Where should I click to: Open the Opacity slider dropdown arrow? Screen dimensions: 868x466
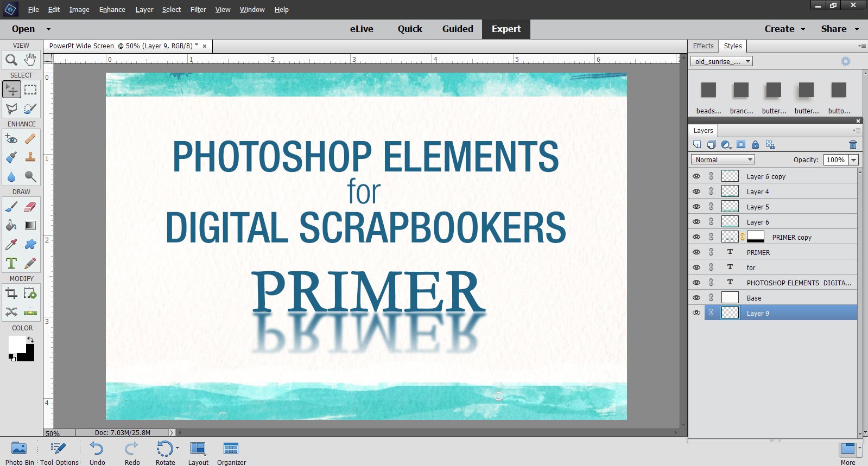click(x=854, y=159)
